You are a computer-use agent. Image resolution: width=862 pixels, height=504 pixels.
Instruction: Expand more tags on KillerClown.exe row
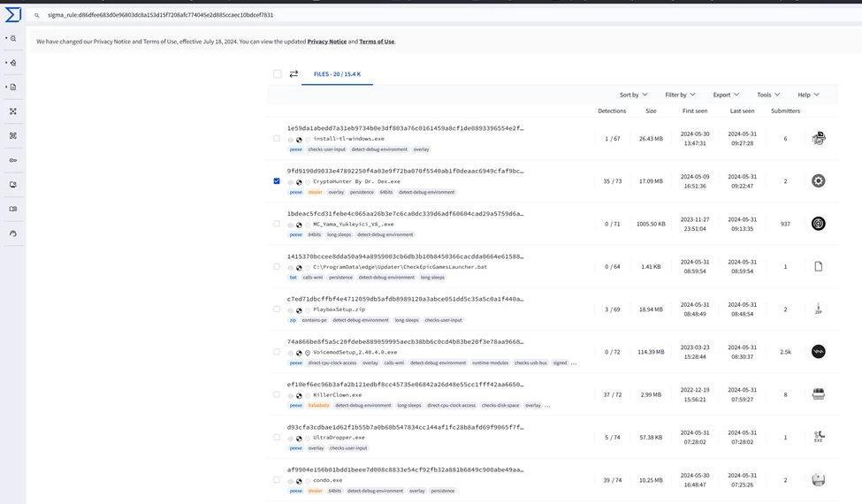[x=547, y=406]
